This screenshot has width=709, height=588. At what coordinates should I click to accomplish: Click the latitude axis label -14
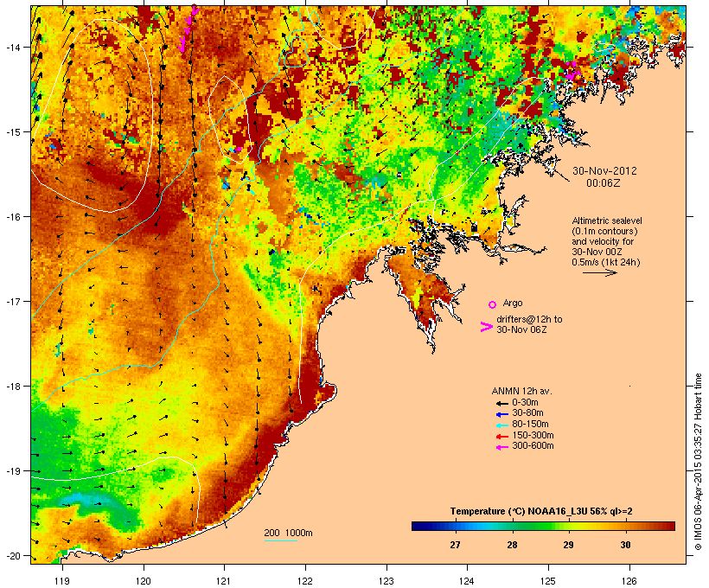click(12, 47)
